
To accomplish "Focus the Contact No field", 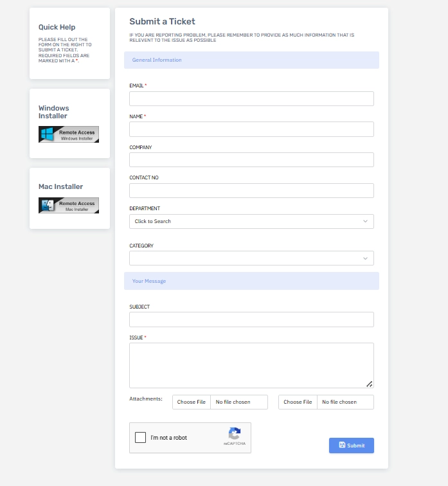I will click(x=251, y=191).
